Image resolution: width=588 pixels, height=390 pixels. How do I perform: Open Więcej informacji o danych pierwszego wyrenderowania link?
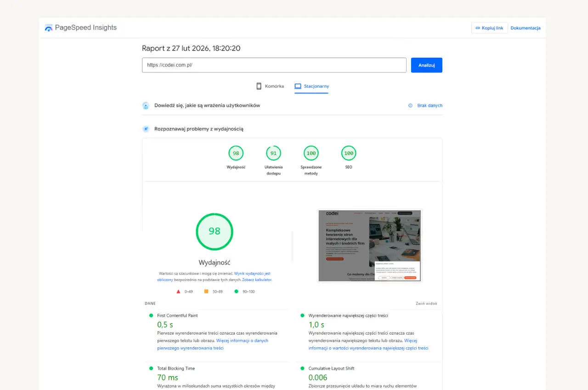click(213, 344)
